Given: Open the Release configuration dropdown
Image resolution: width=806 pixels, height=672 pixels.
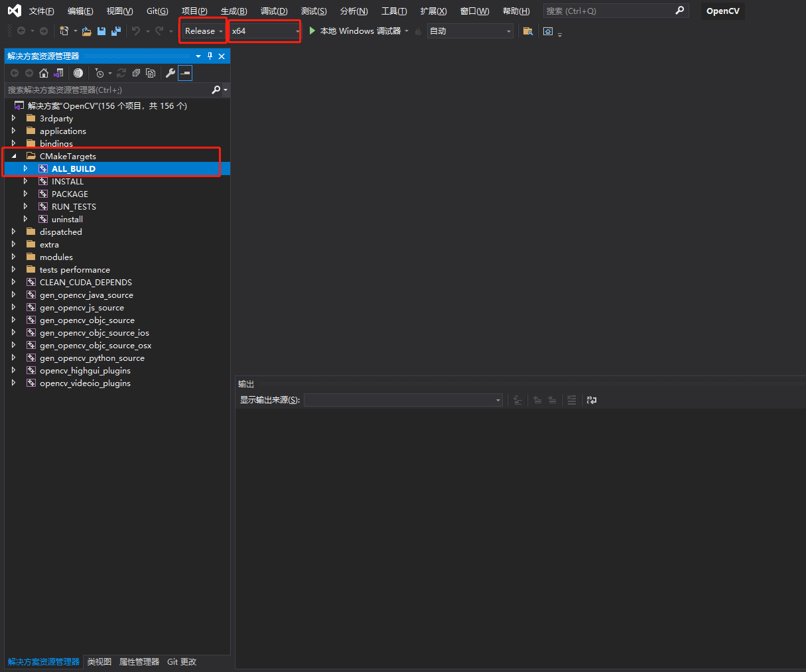Looking at the screenshot, I should pyautogui.click(x=204, y=31).
